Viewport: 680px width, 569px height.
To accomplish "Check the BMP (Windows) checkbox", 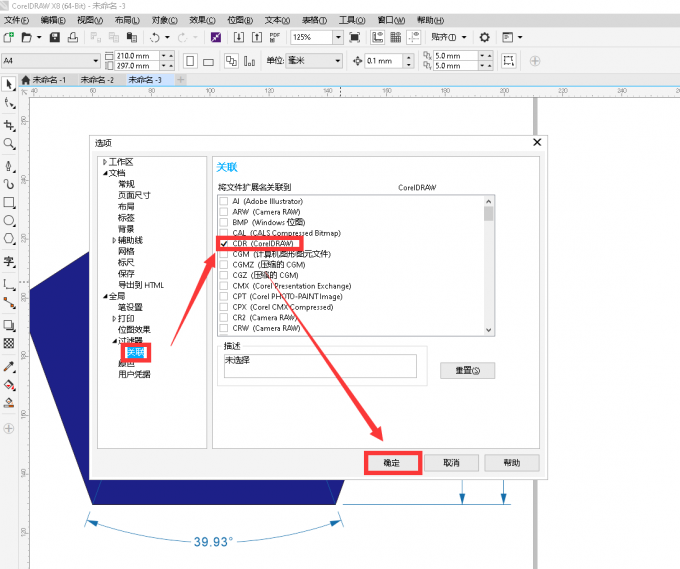I will [224, 222].
